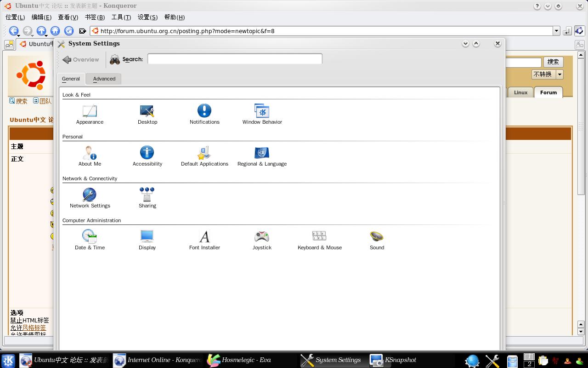Switch to the Advanced tab
The width and height of the screenshot is (588, 368).
coord(104,79)
